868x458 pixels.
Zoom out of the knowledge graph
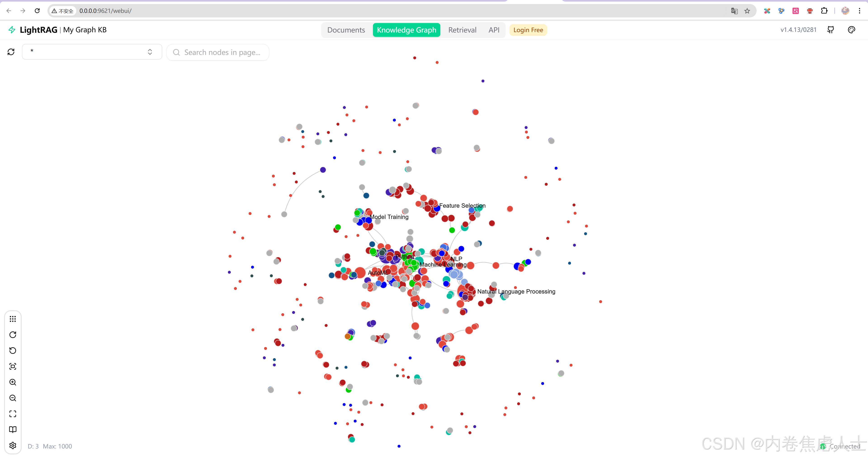tap(13, 398)
